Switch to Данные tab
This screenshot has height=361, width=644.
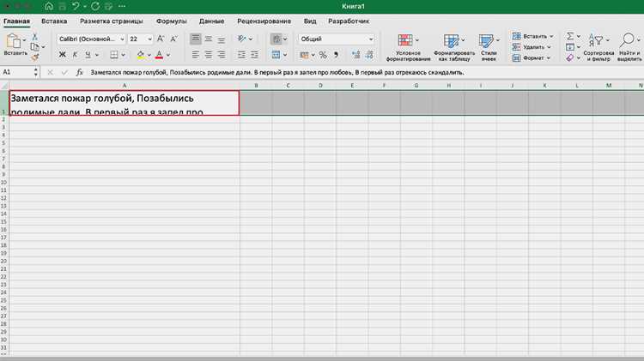pyautogui.click(x=211, y=21)
